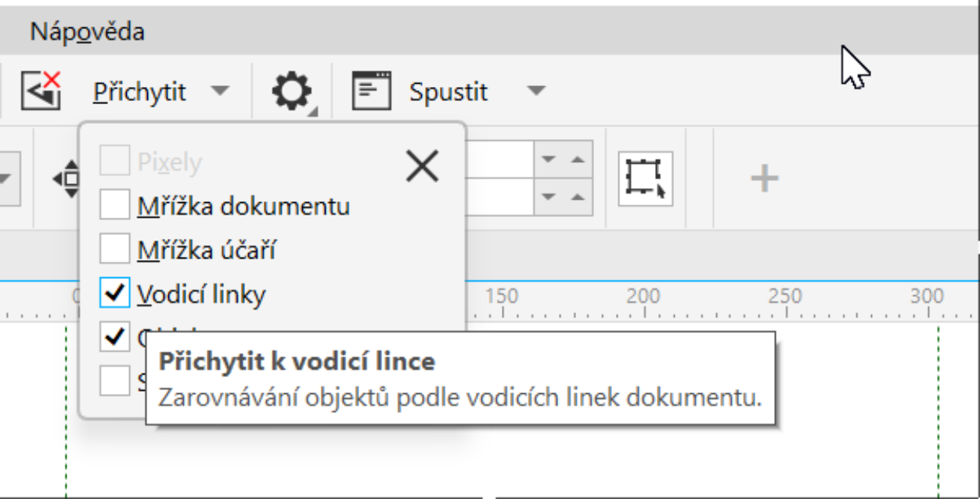Click the Spustit text button
This screenshot has width=980, height=499.
[x=449, y=92]
